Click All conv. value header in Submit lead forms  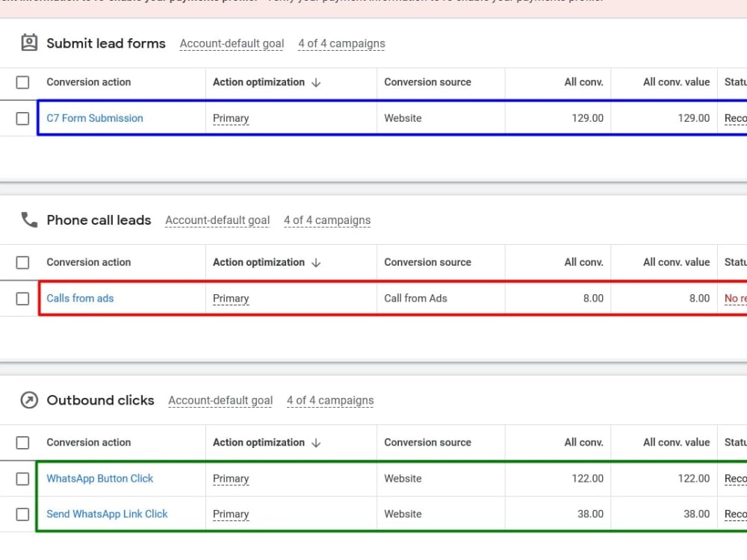[x=677, y=82]
